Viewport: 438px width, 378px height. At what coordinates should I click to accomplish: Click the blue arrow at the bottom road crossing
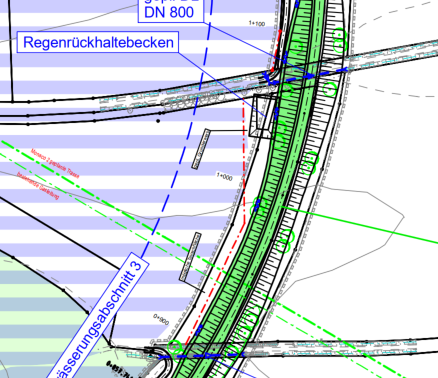pos(208,356)
